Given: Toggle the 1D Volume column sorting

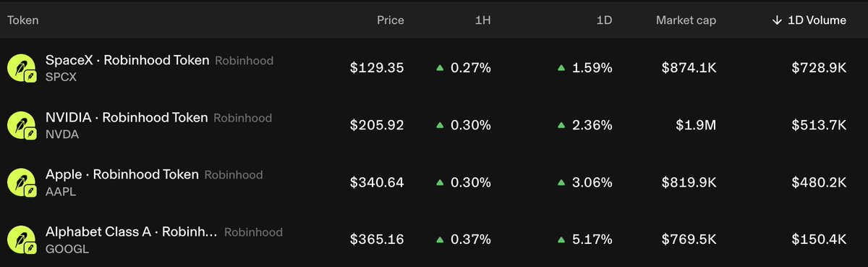Looking at the screenshot, I should coord(809,20).
